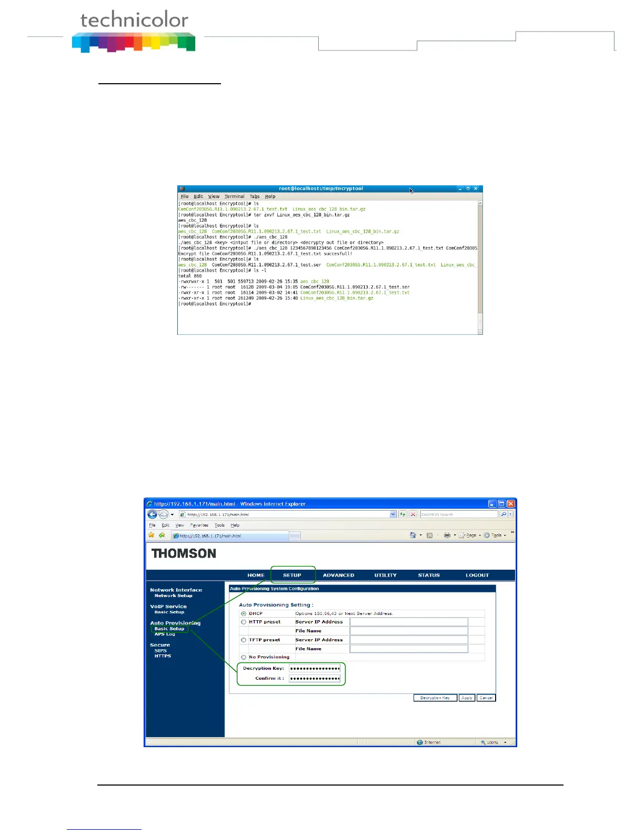The height and width of the screenshot is (834, 644).
Task: Switch to the UTILITY tab
Action: coord(386,575)
